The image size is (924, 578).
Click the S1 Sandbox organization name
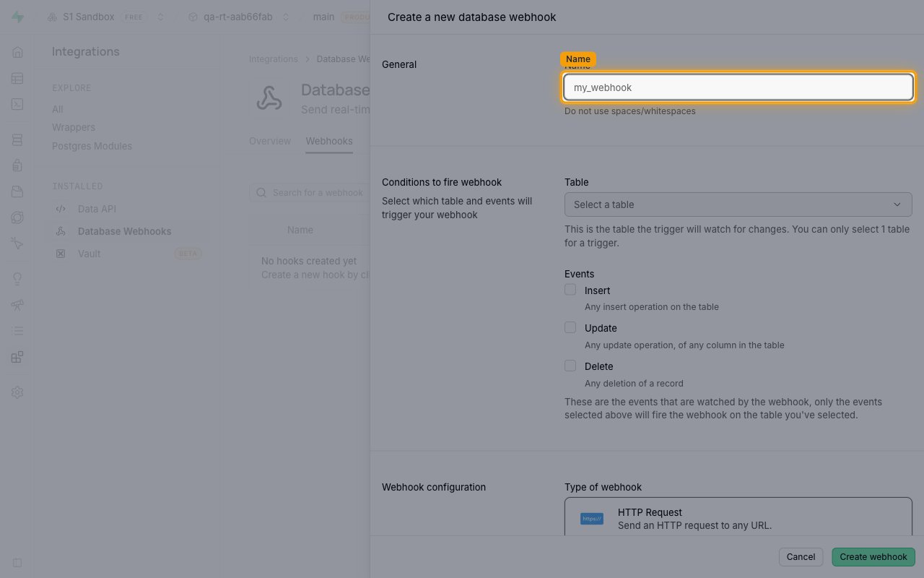coord(90,17)
